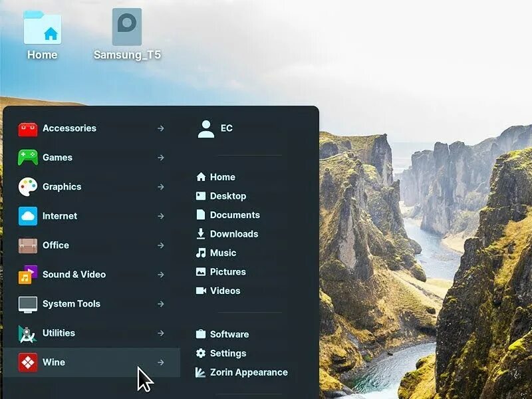Screen dimensions: 532x399
Task: Click the Downloads arrow icon
Action: tap(201, 234)
